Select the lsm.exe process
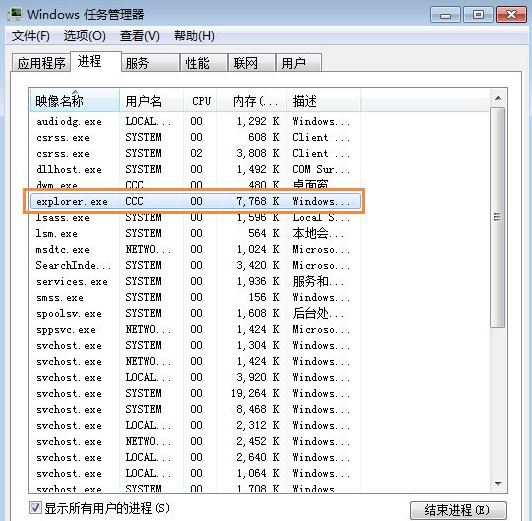 [x=195, y=233]
